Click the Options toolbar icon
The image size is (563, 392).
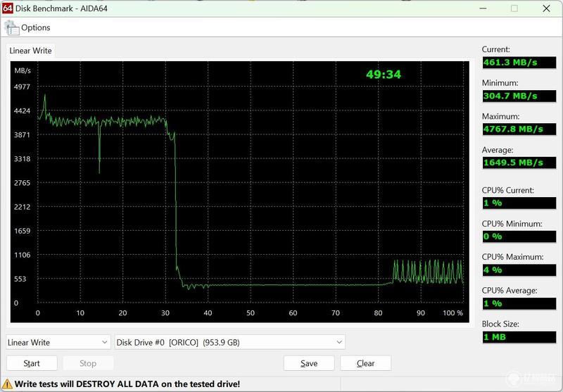pos(11,28)
